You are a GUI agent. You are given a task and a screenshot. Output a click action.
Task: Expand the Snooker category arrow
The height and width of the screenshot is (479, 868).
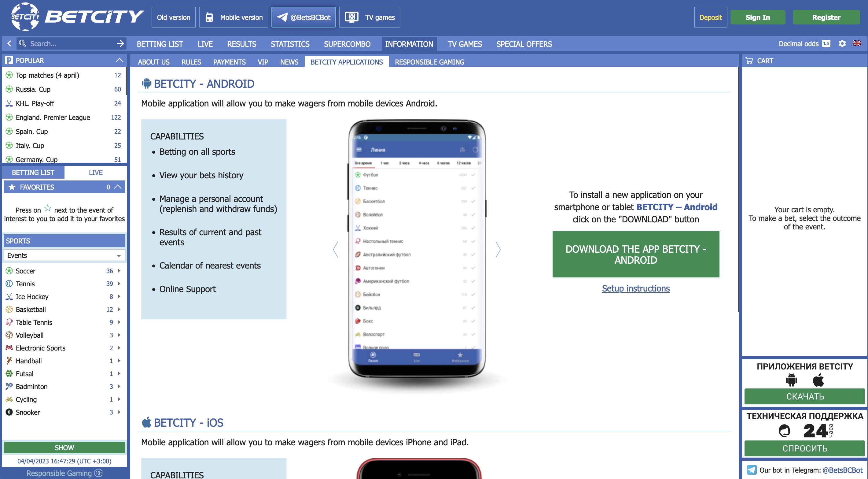[119, 412]
